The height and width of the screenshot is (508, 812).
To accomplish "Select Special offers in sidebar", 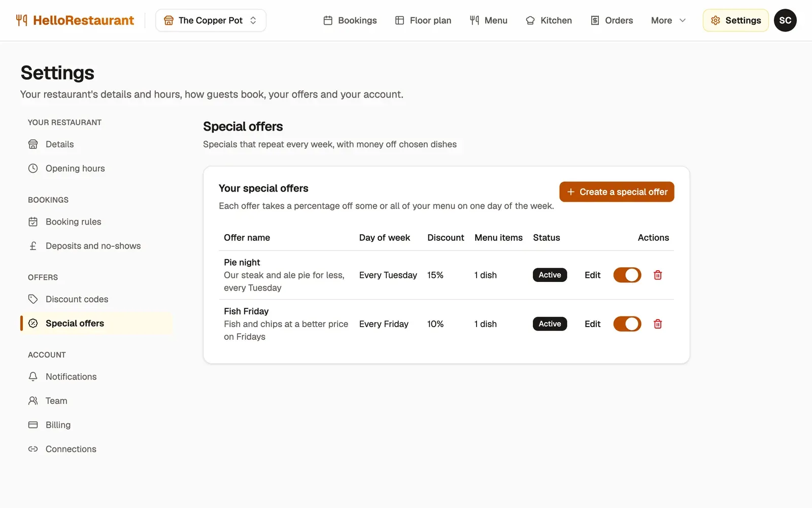I will coord(96,323).
